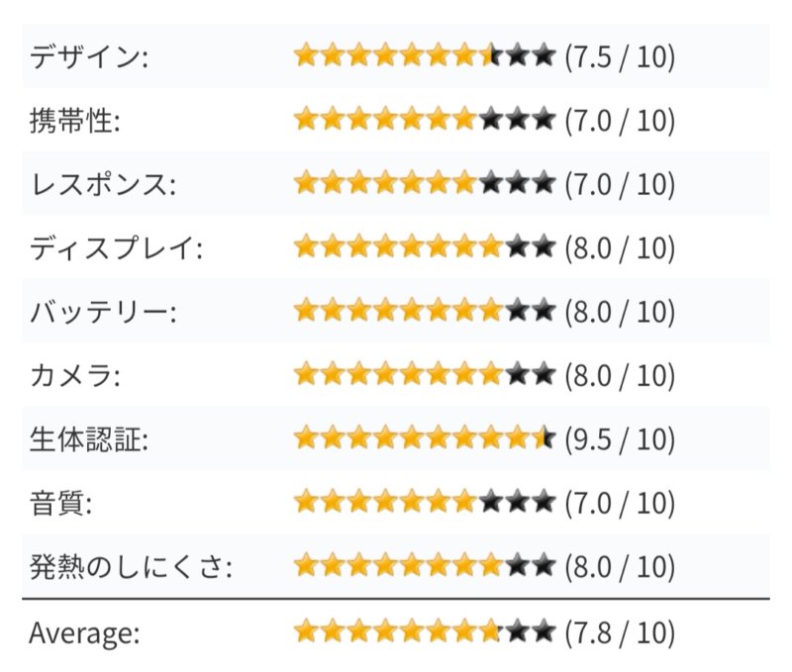
Task: Click the レスポンス star rating
Action: [x=424, y=184]
